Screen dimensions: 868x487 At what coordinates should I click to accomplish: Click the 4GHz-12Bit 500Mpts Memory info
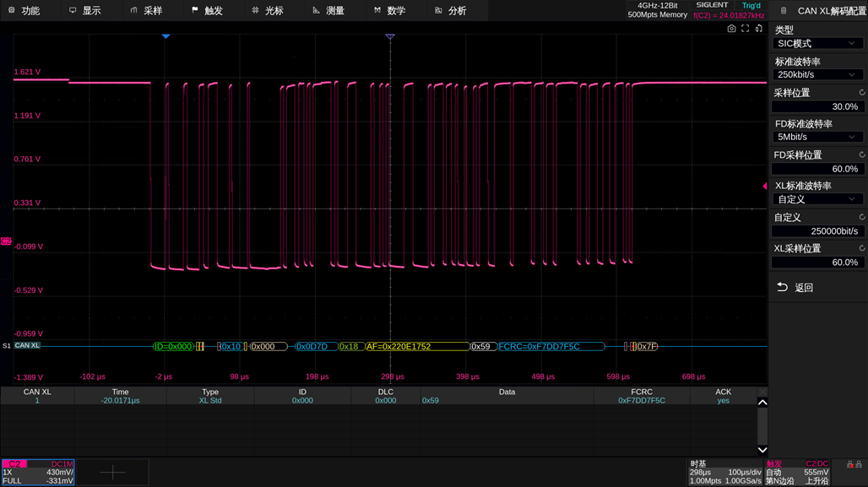point(658,10)
